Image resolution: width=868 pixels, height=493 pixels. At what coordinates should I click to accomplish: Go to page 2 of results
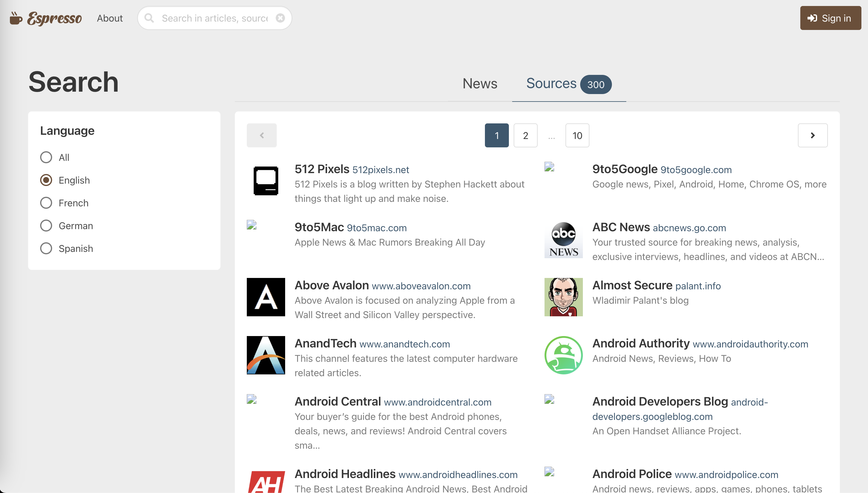[525, 135]
